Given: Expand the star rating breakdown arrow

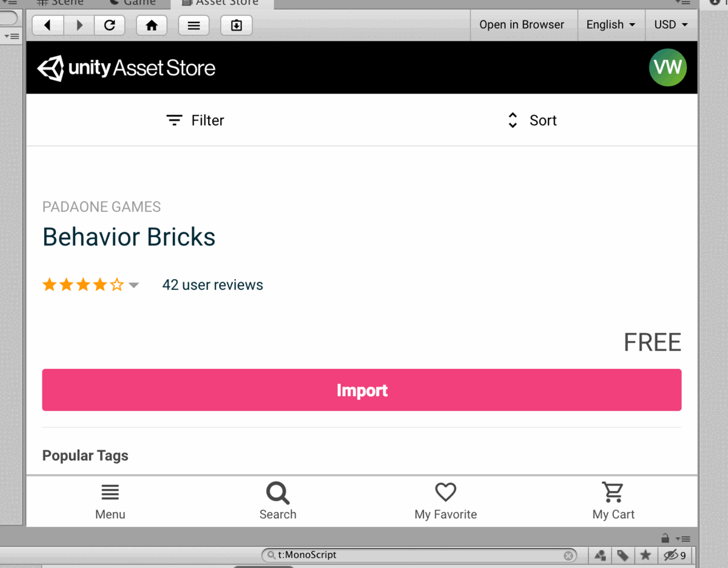Looking at the screenshot, I should (x=134, y=285).
